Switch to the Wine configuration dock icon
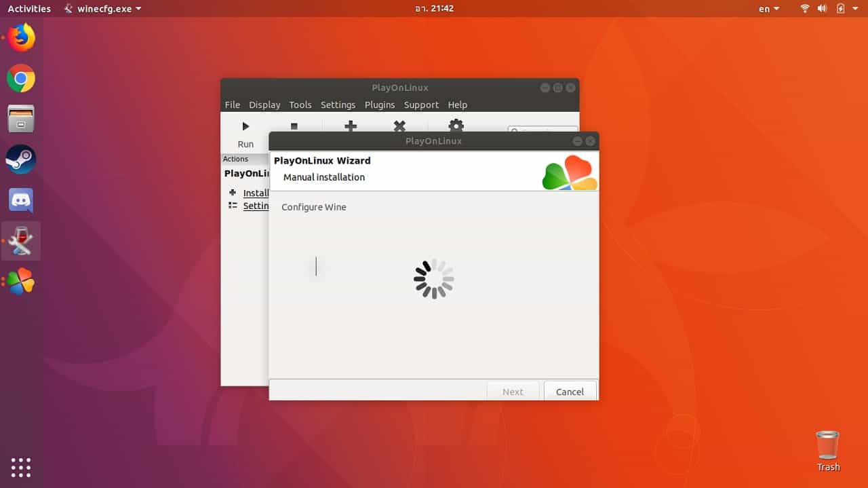This screenshot has width=868, height=488. (x=21, y=241)
